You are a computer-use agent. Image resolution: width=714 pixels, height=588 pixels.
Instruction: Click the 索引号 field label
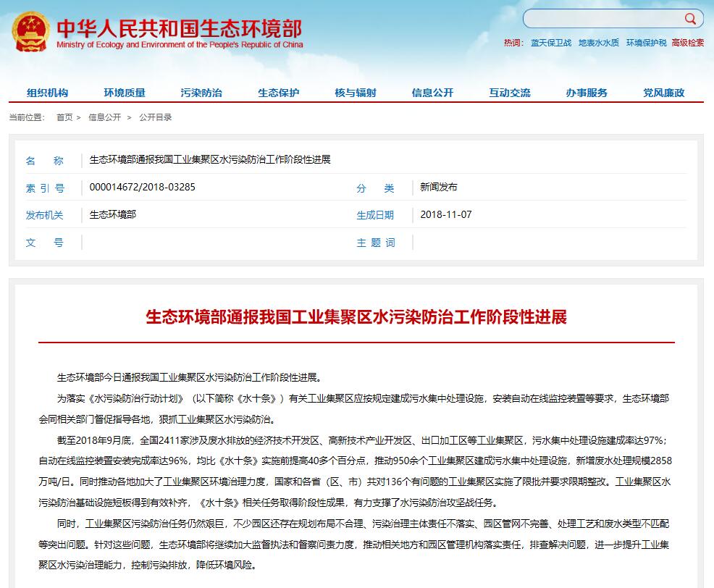[x=45, y=188]
